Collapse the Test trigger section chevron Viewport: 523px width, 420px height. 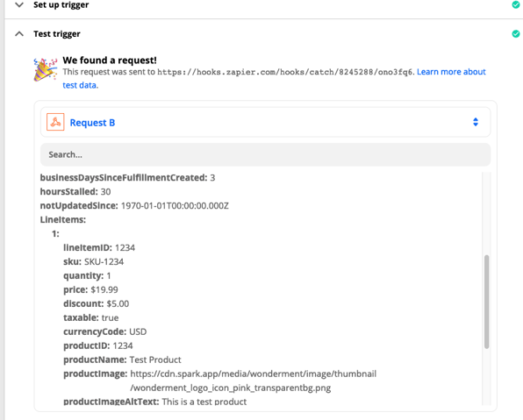(19, 33)
